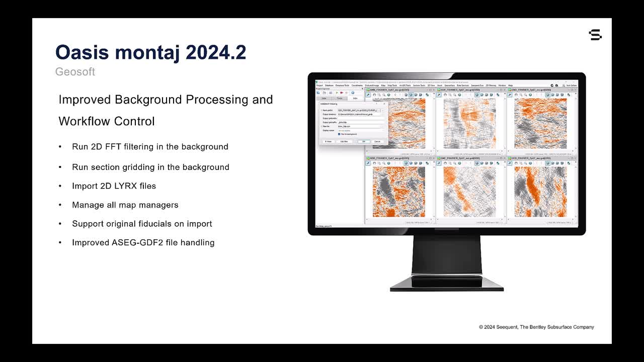The image size is (644, 362).
Task: Click the Output directory field
Action: (x=359, y=114)
